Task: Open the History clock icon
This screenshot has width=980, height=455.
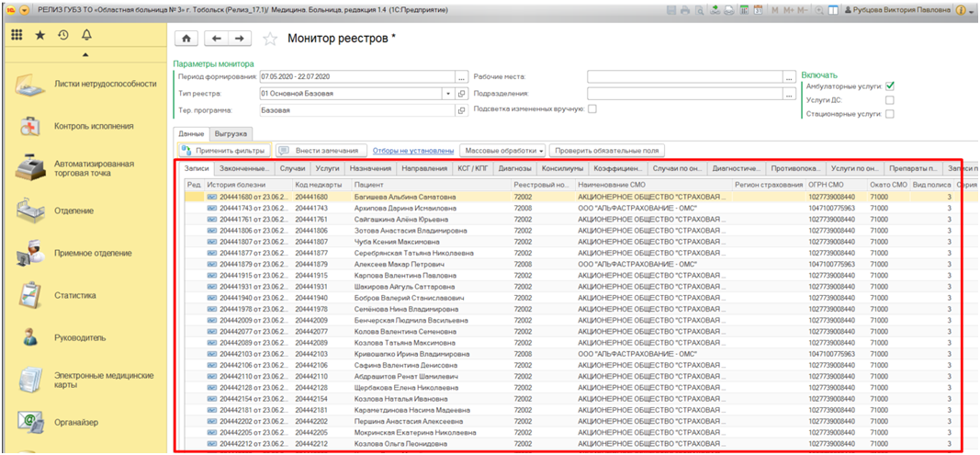Action: click(63, 36)
